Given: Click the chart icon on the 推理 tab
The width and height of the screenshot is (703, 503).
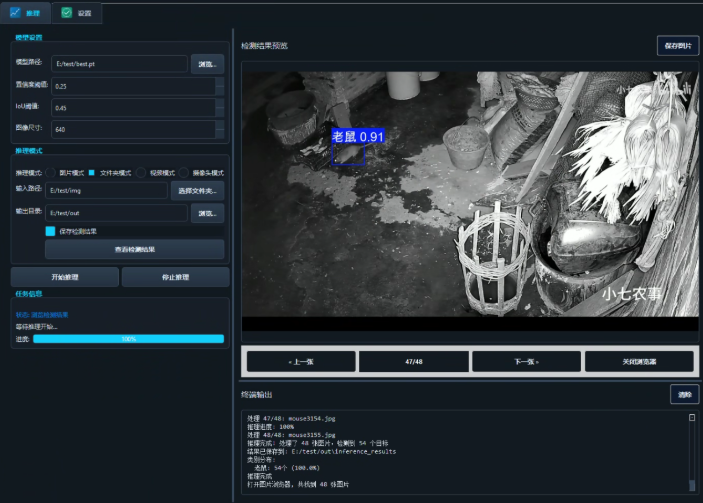Looking at the screenshot, I should (15, 13).
